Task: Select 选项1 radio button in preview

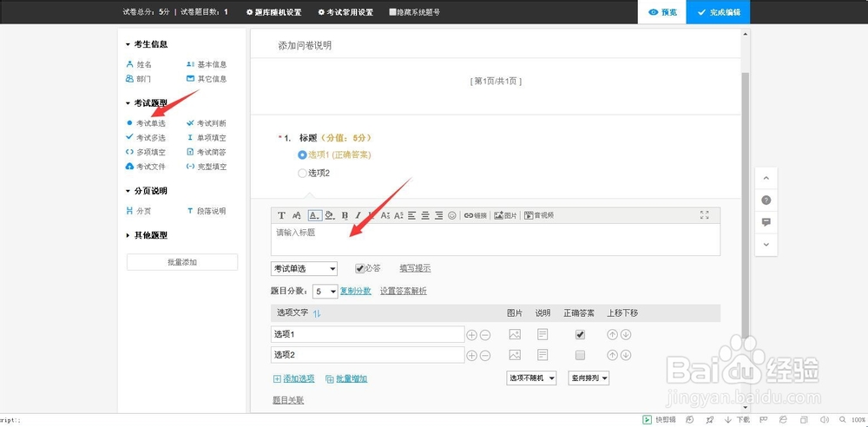Action: 302,155
